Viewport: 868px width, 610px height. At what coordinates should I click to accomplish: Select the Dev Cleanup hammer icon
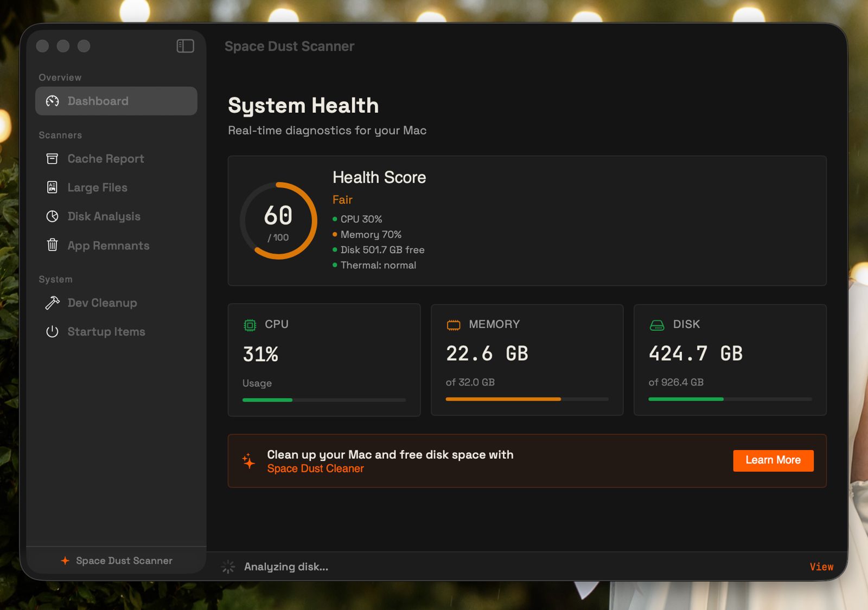[x=52, y=303]
